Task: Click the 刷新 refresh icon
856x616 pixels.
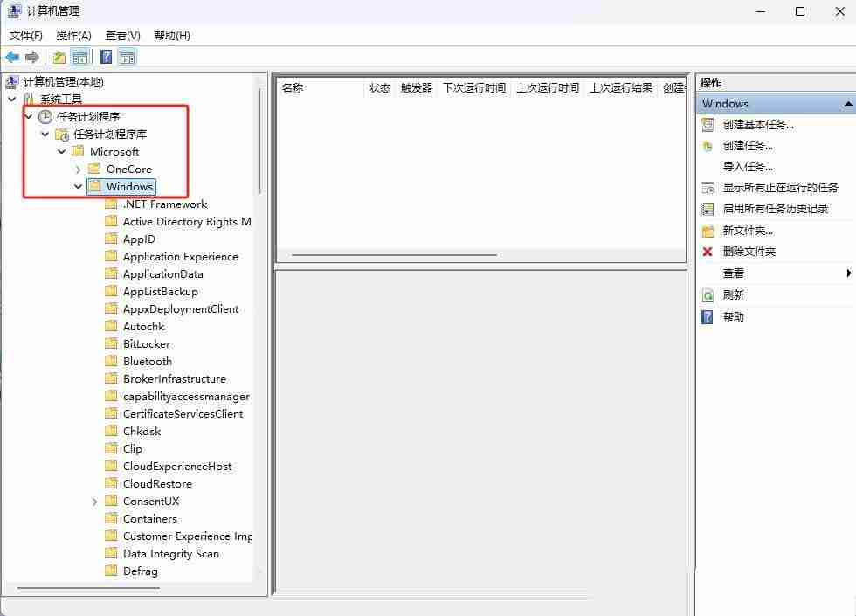Action: [708, 295]
